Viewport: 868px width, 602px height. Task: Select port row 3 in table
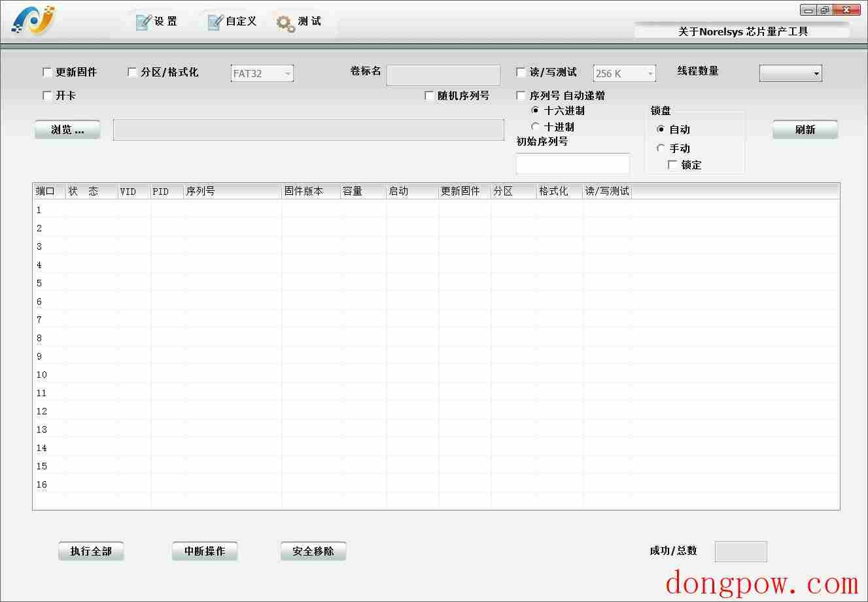tap(436, 246)
